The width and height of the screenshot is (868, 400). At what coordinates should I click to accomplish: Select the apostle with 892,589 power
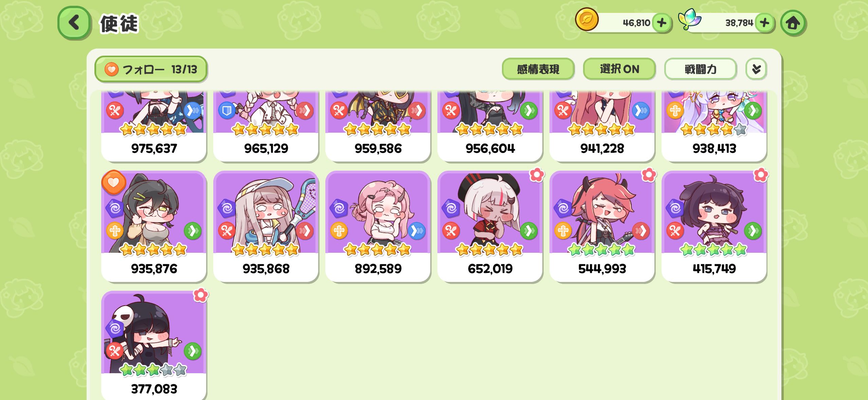tap(378, 226)
